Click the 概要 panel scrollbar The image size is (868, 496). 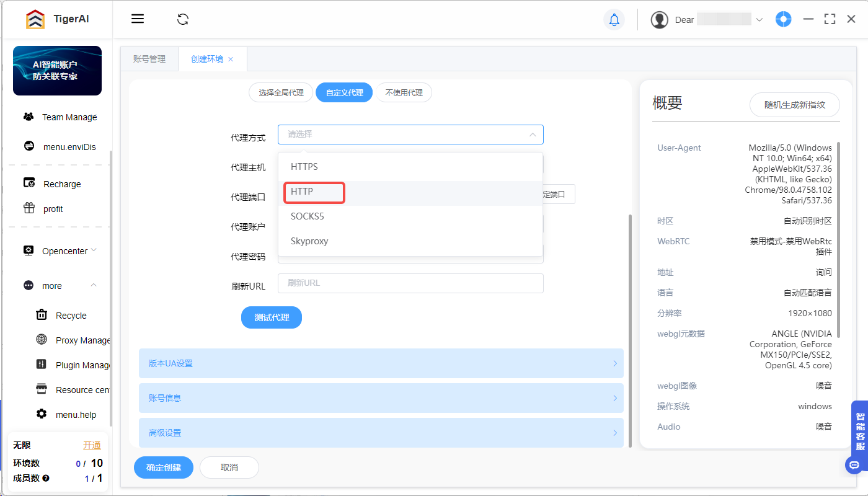[x=839, y=239]
